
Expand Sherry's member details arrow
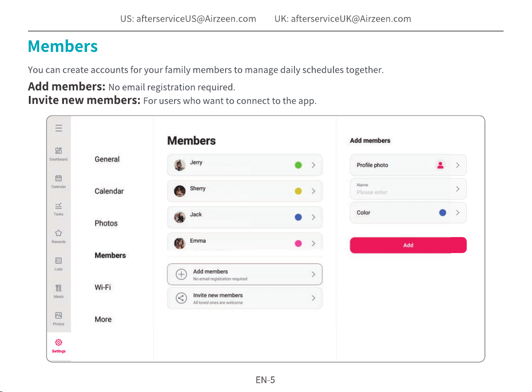[x=314, y=191]
